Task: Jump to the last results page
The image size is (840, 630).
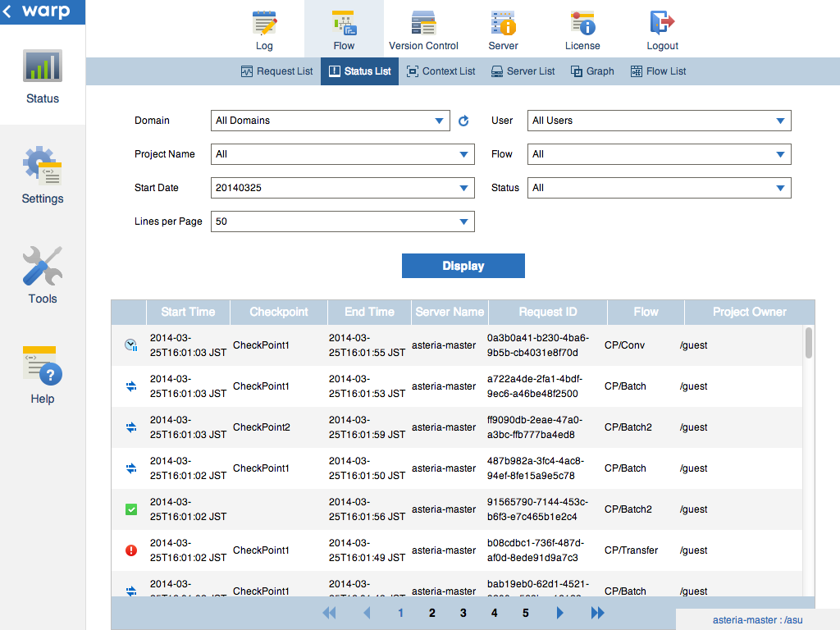Action: 598,613
